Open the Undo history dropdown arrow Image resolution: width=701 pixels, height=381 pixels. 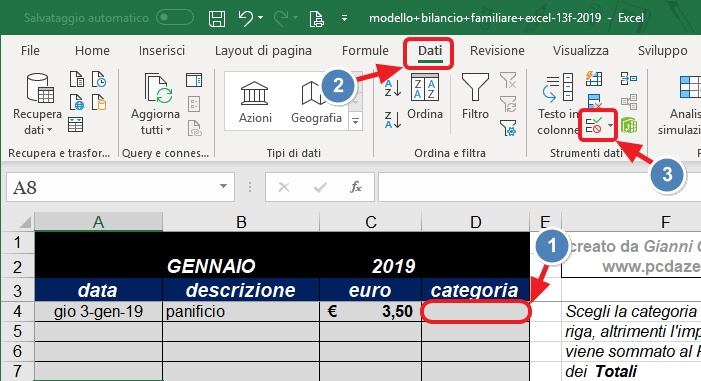point(260,18)
